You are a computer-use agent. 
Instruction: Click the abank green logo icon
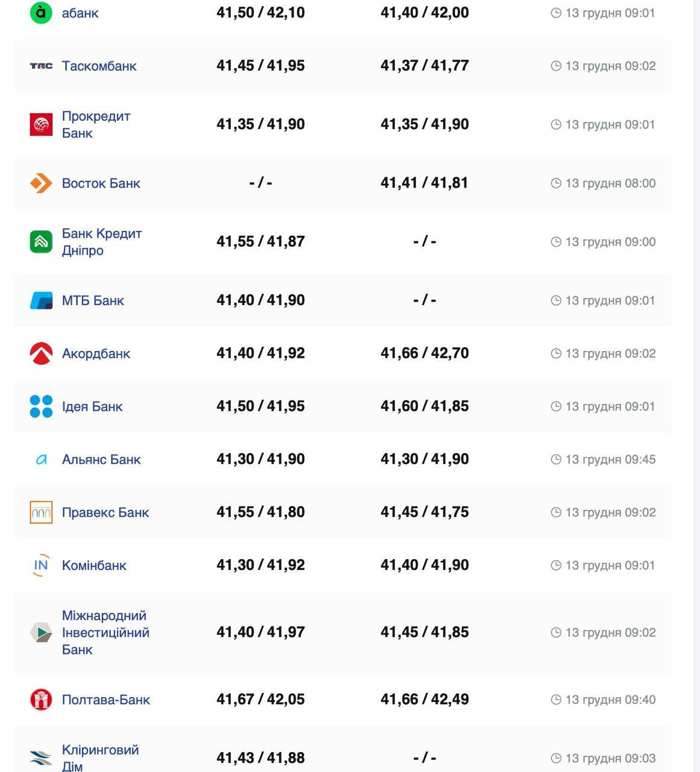click(41, 13)
